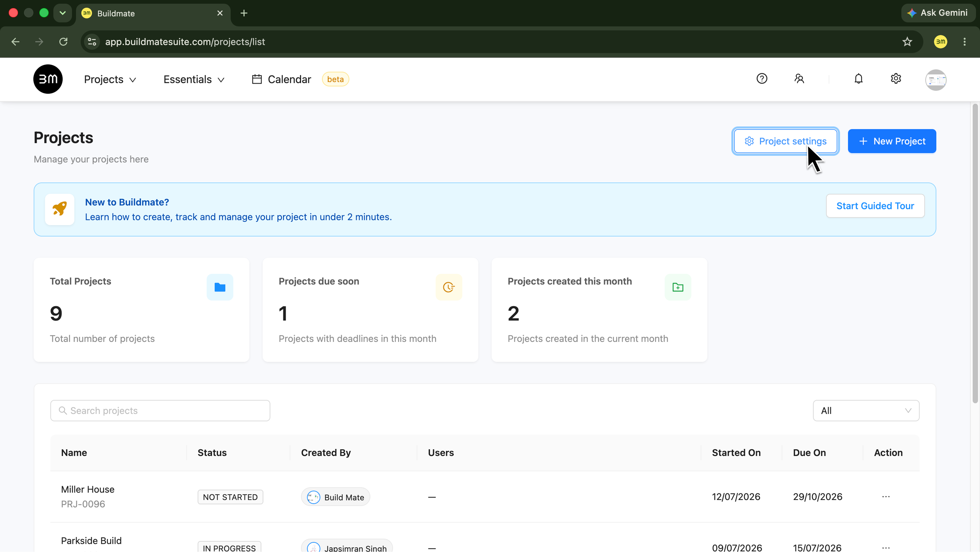Open the team members icon
Image resolution: width=980 pixels, height=552 pixels.
(x=799, y=79)
